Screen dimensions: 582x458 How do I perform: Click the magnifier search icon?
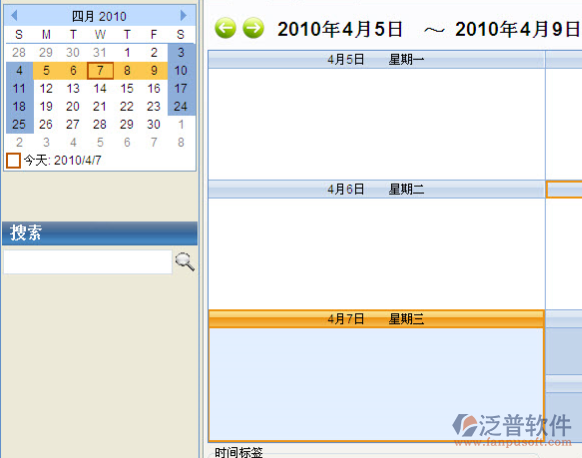pos(185,262)
